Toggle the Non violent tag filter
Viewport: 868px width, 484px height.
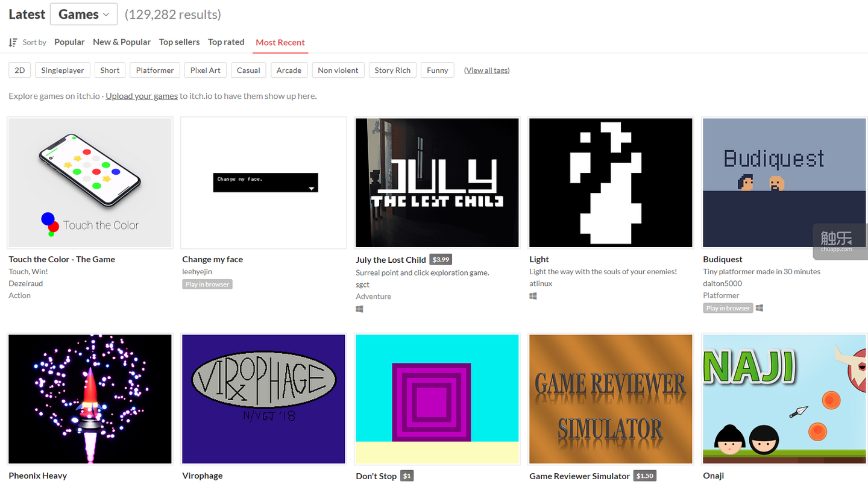(x=338, y=70)
